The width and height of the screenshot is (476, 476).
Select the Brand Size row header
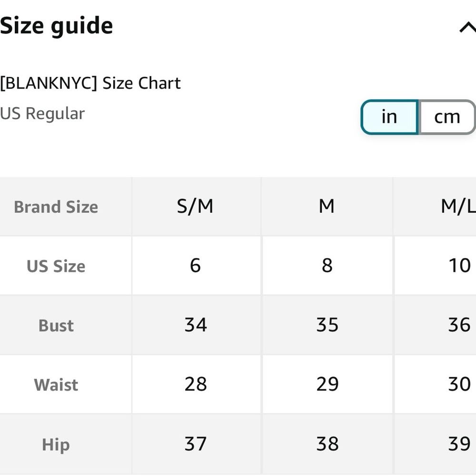click(56, 207)
